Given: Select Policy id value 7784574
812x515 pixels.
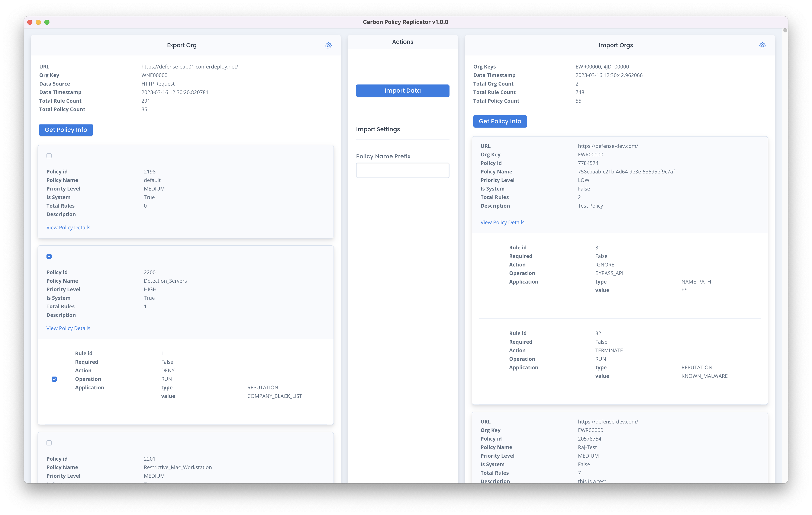Looking at the screenshot, I should click(x=588, y=163).
